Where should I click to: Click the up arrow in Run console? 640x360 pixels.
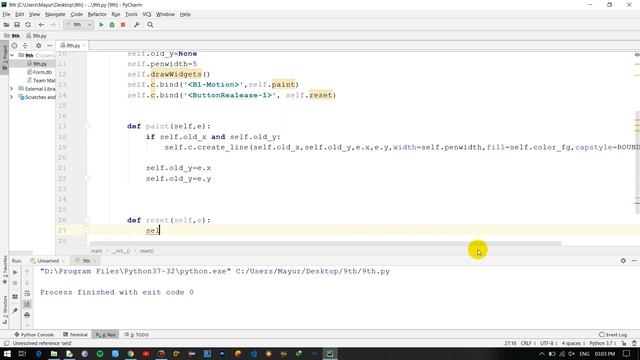pyautogui.click(x=27, y=272)
